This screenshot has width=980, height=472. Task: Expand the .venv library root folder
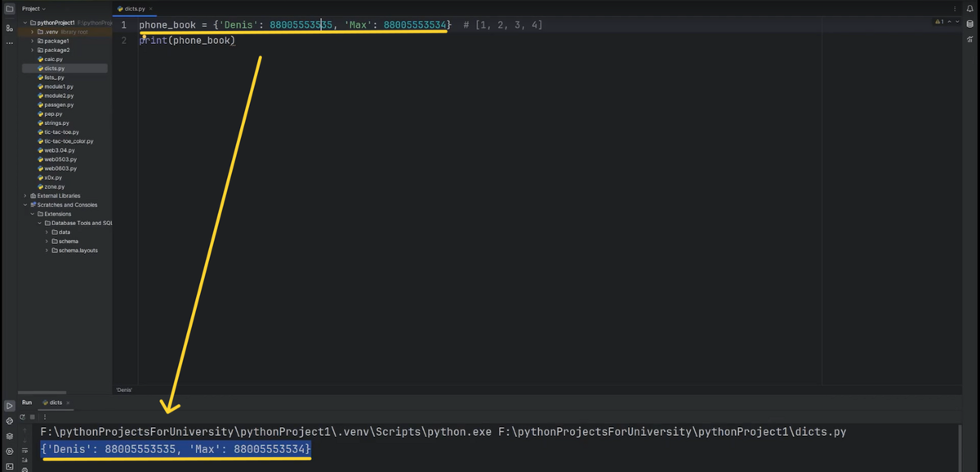pyautogui.click(x=32, y=32)
